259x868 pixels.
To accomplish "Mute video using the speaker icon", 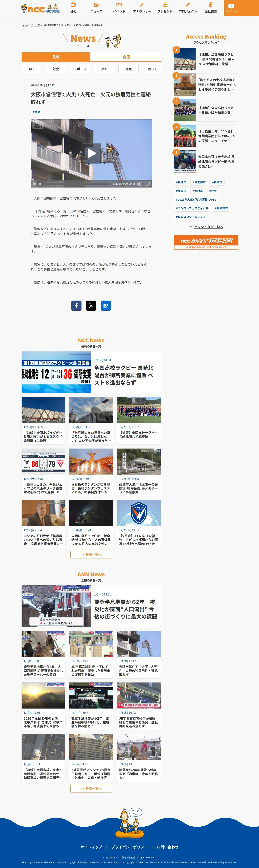I will coord(139,184).
